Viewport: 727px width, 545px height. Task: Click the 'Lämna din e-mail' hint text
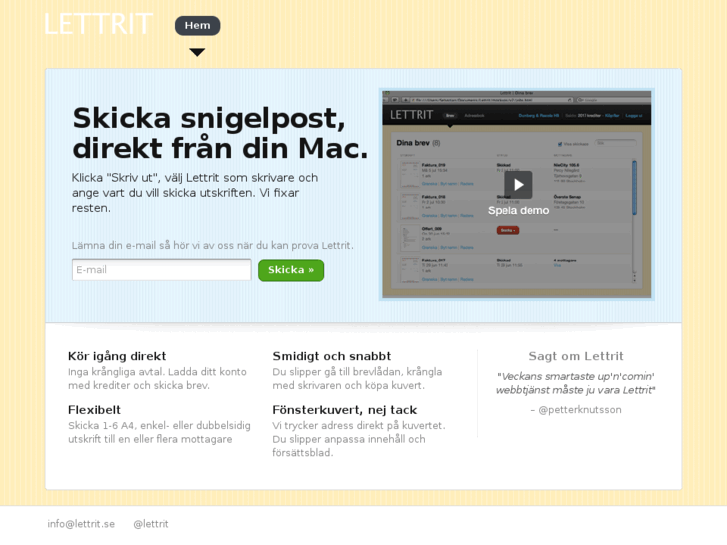pos(212,245)
